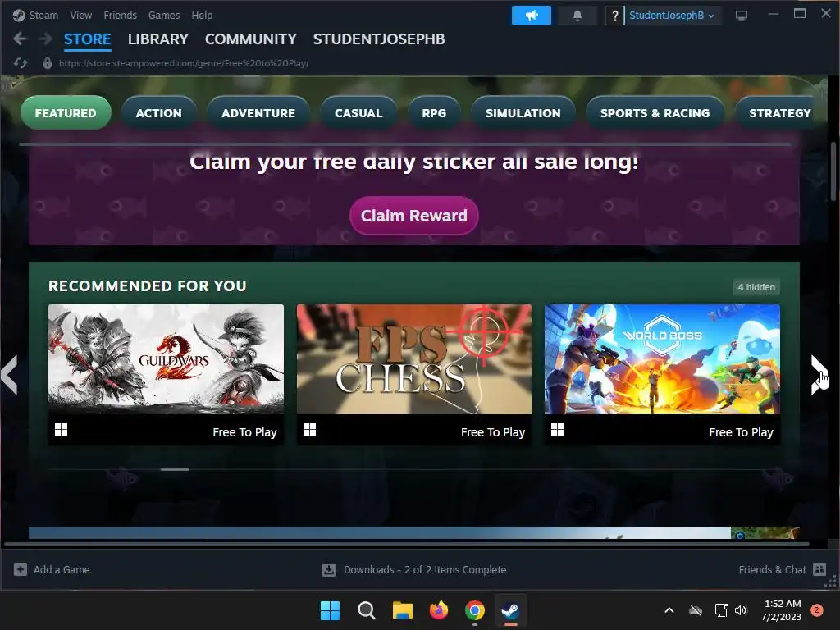Switch to LIBRARY tab
Screen dimensions: 840x630
tap(158, 39)
